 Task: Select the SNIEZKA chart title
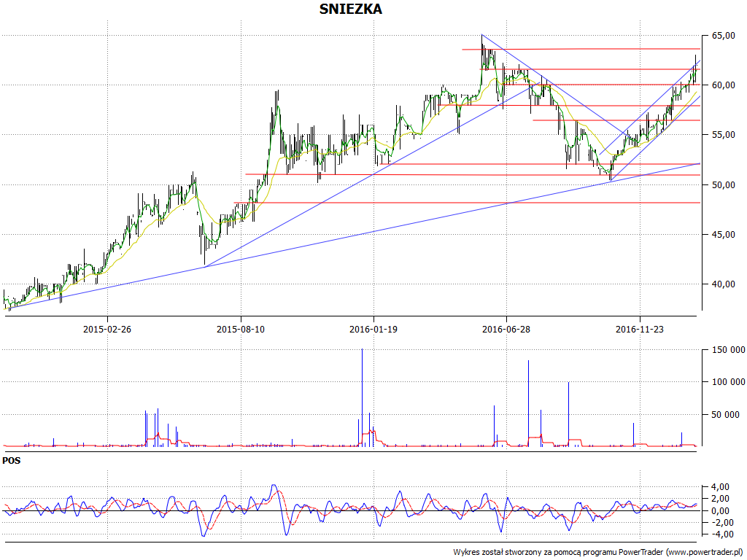pyautogui.click(x=351, y=9)
